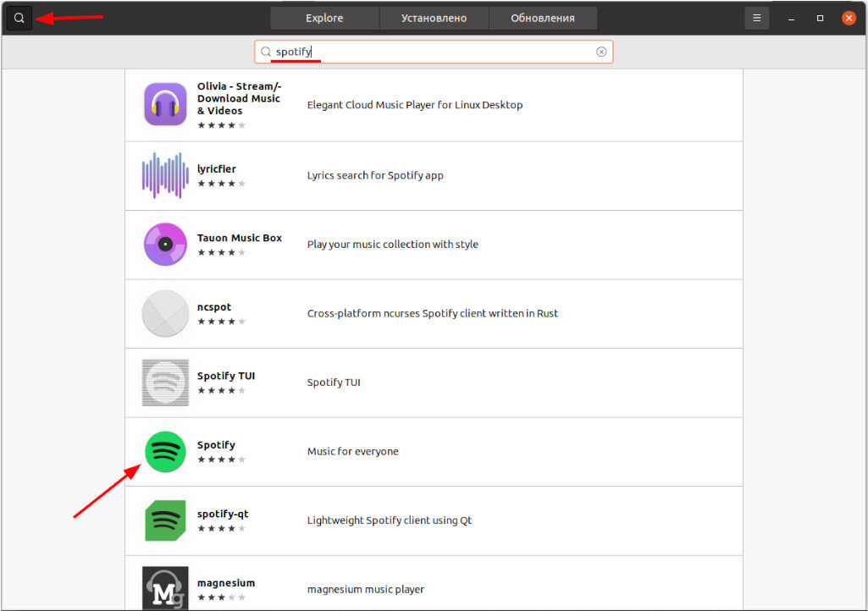This screenshot has width=868, height=611.
Task: Switch to the Установлено tab
Action: click(x=434, y=19)
